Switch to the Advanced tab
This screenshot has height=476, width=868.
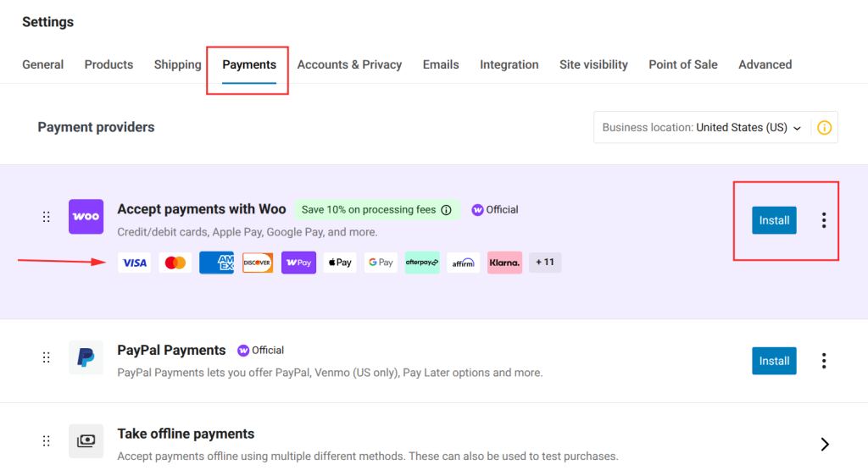coord(765,64)
